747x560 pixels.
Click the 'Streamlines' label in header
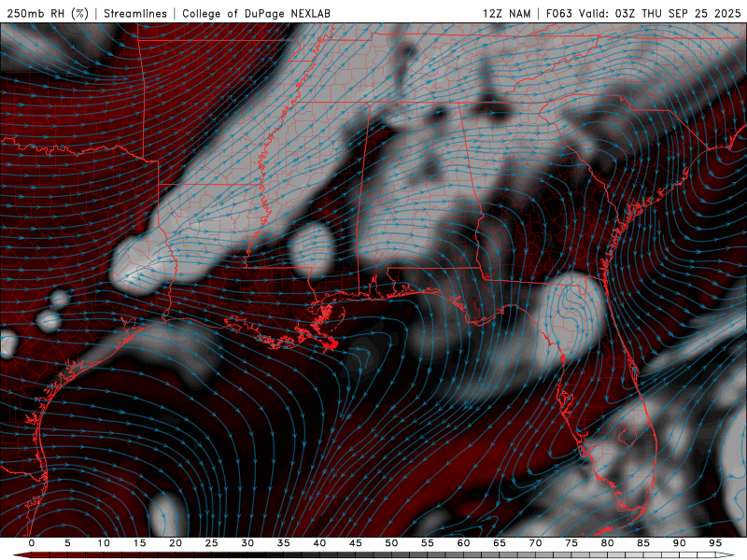click(x=135, y=13)
